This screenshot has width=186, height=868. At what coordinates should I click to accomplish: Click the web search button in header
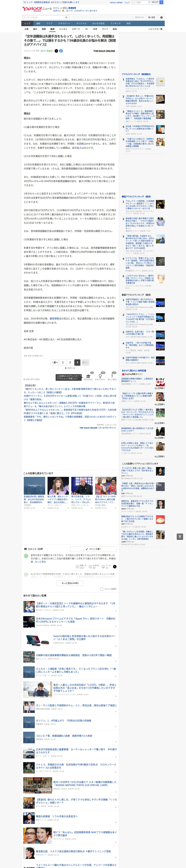tap(161, 2)
